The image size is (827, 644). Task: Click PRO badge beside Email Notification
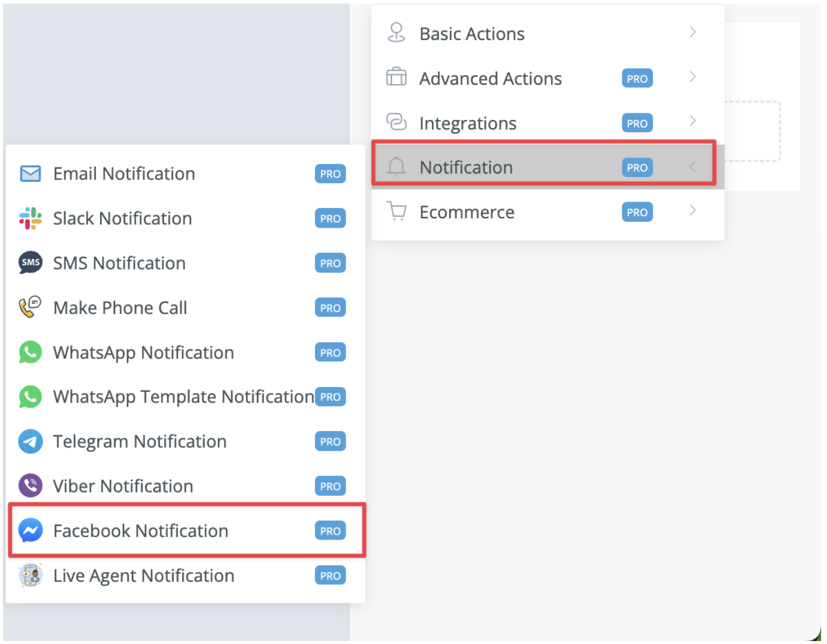click(x=330, y=174)
